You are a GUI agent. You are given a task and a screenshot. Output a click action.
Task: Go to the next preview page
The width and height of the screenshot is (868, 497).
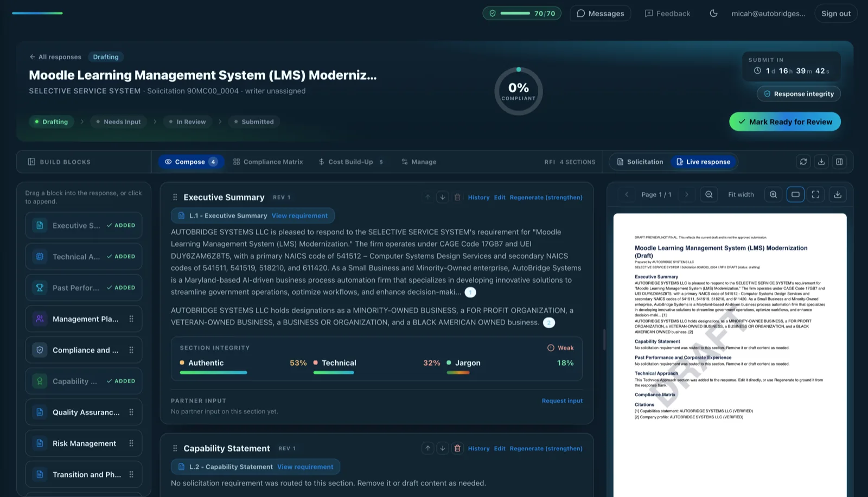(x=686, y=194)
